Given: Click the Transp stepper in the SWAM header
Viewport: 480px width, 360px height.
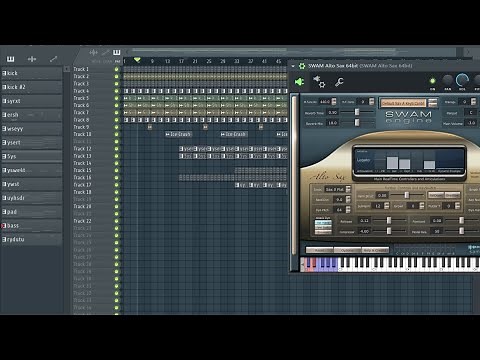Looking at the screenshot, I should pos(473,102).
